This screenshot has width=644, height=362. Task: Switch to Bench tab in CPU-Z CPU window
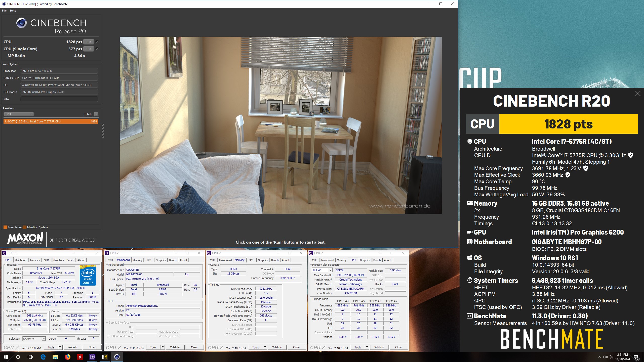(70, 260)
